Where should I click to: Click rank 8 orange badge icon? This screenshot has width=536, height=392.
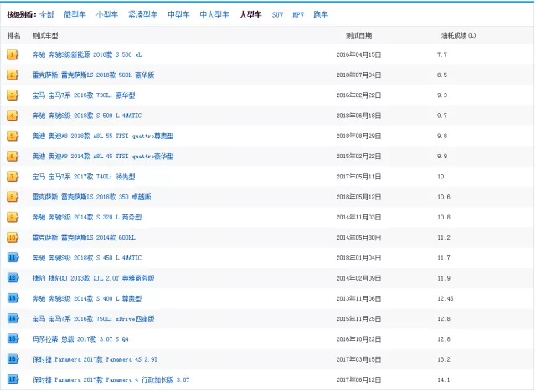point(13,197)
